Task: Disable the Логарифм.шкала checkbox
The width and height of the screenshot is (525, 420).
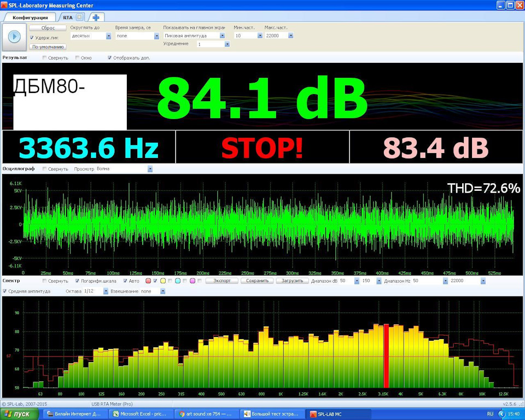Action: point(77,281)
